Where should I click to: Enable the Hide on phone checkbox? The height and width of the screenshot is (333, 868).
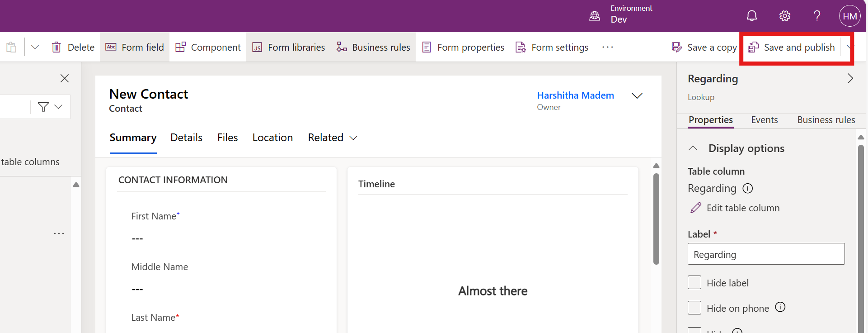click(x=694, y=308)
